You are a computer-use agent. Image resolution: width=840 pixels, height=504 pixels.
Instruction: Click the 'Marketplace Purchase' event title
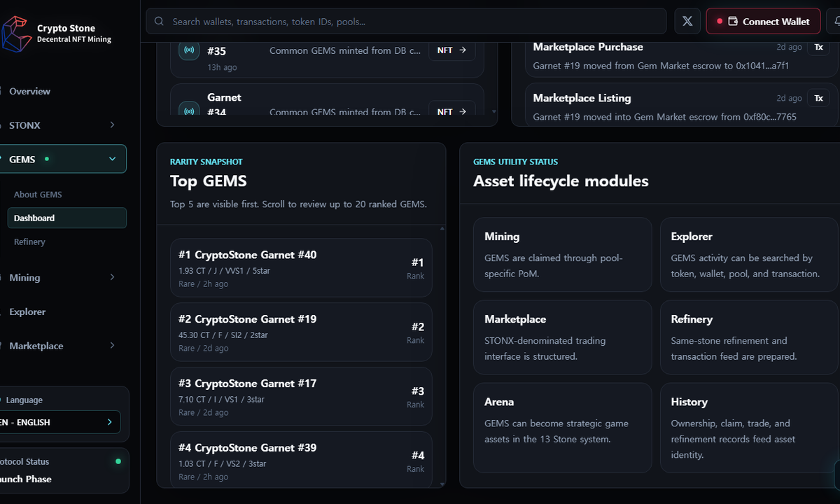pyautogui.click(x=588, y=47)
